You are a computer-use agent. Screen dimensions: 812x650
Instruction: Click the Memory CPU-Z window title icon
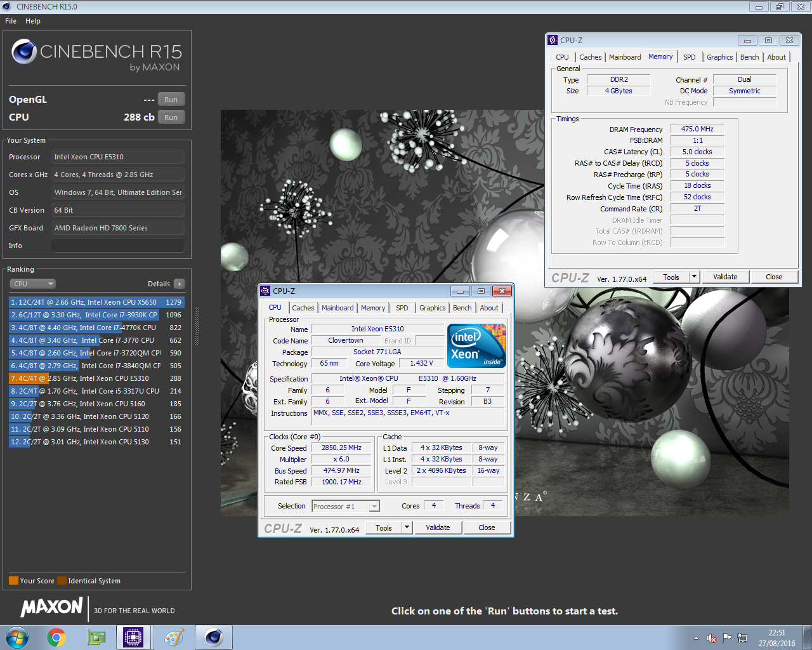coord(553,40)
